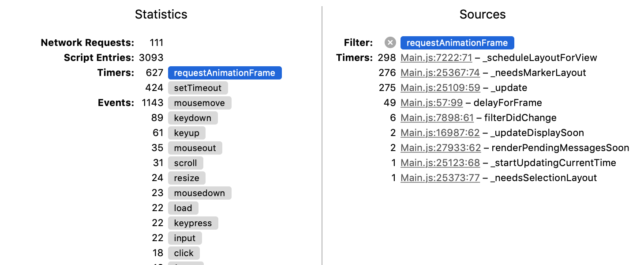Select the keyup event tag

[x=187, y=133]
